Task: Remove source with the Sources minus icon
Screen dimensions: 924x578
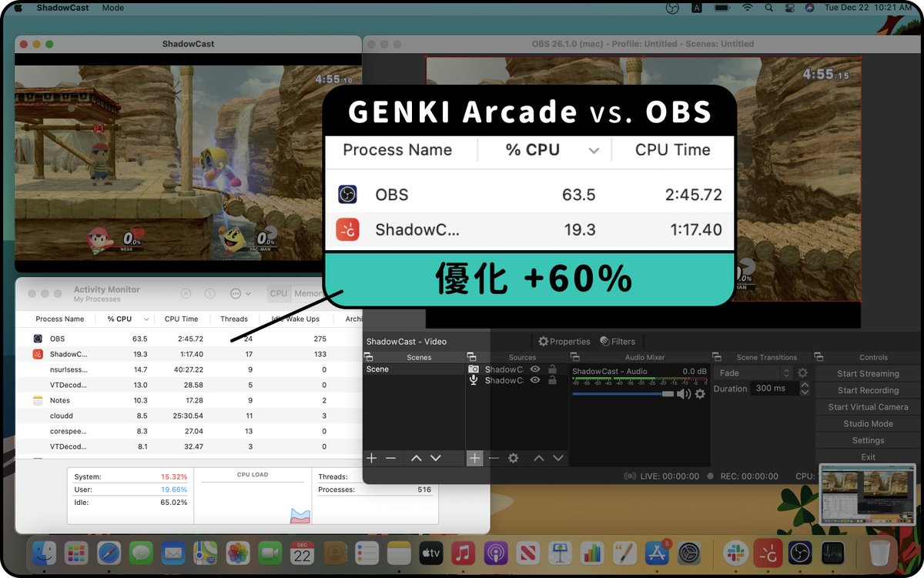Action: [494, 458]
